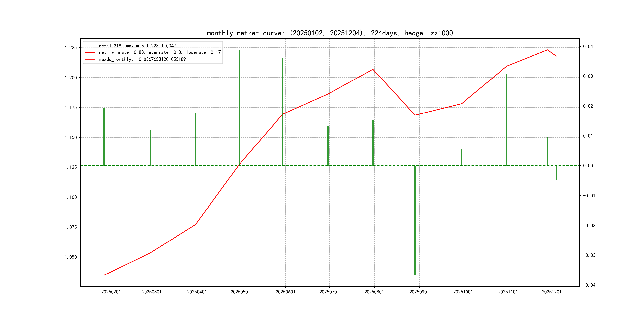Click the 20251201 x-axis label

552,292
